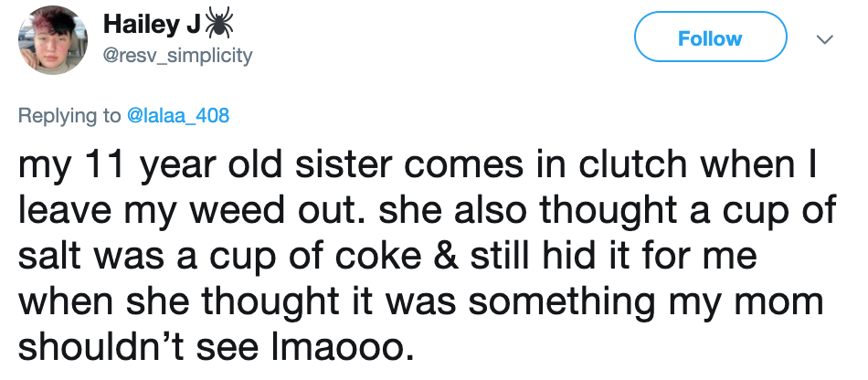Click the last line "shouldn't see lmaooo."
This screenshot has width=868, height=380.
tap(217, 347)
